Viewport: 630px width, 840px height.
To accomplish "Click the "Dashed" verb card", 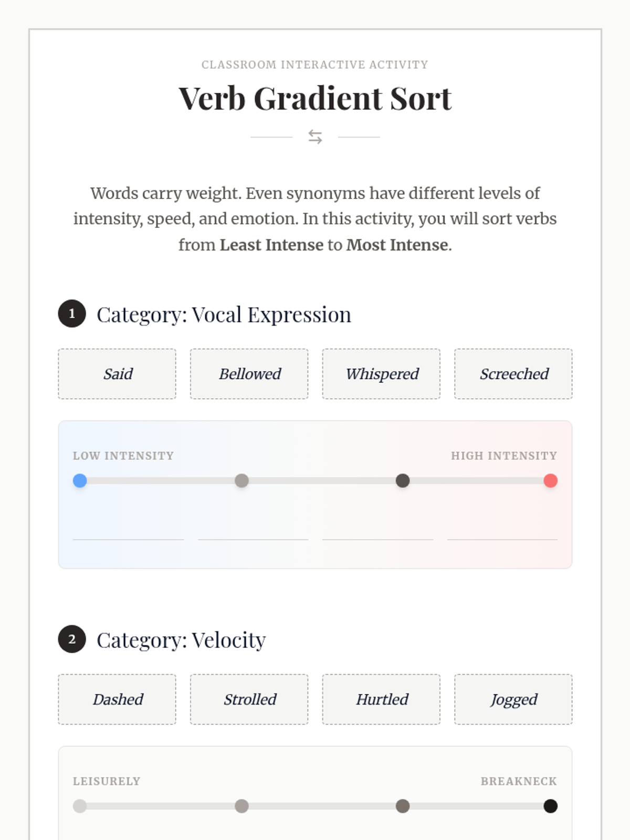I will (x=117, y=699).
